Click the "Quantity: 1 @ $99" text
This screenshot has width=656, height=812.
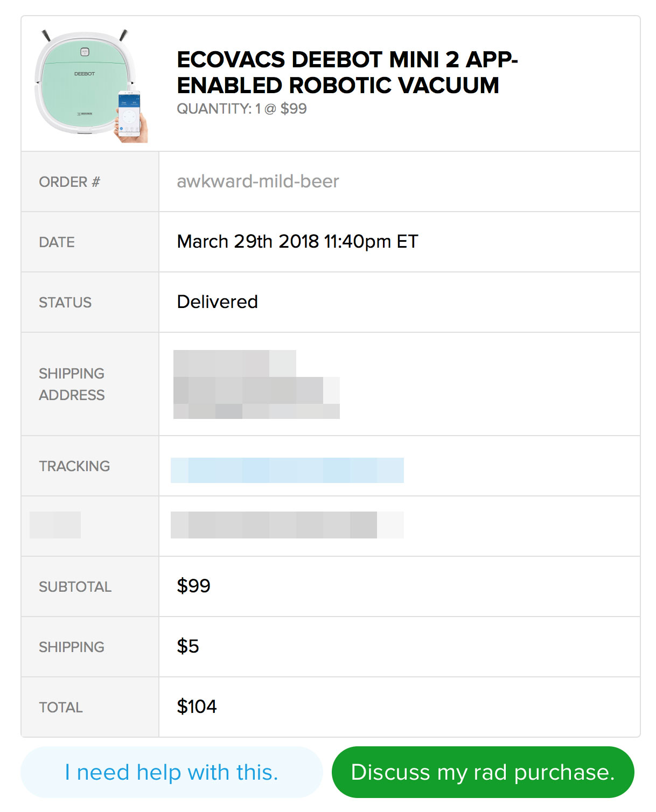(x=241, y=109)
